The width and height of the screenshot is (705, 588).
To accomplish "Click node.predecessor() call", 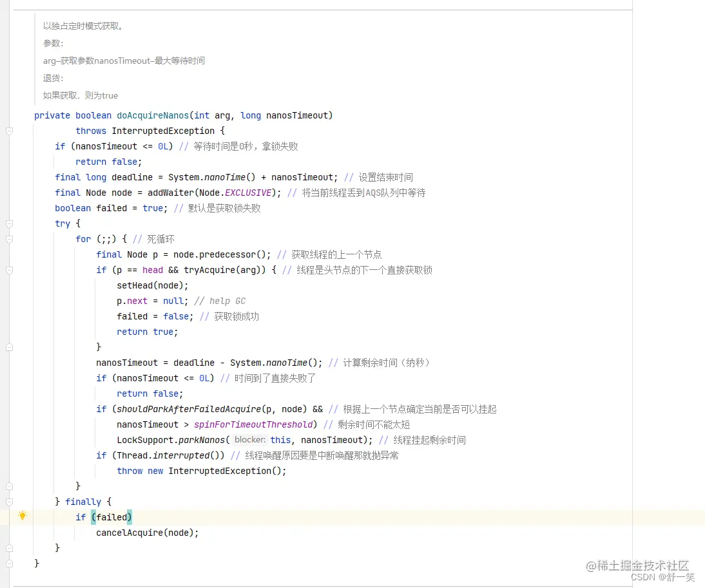I will (220, 254).
